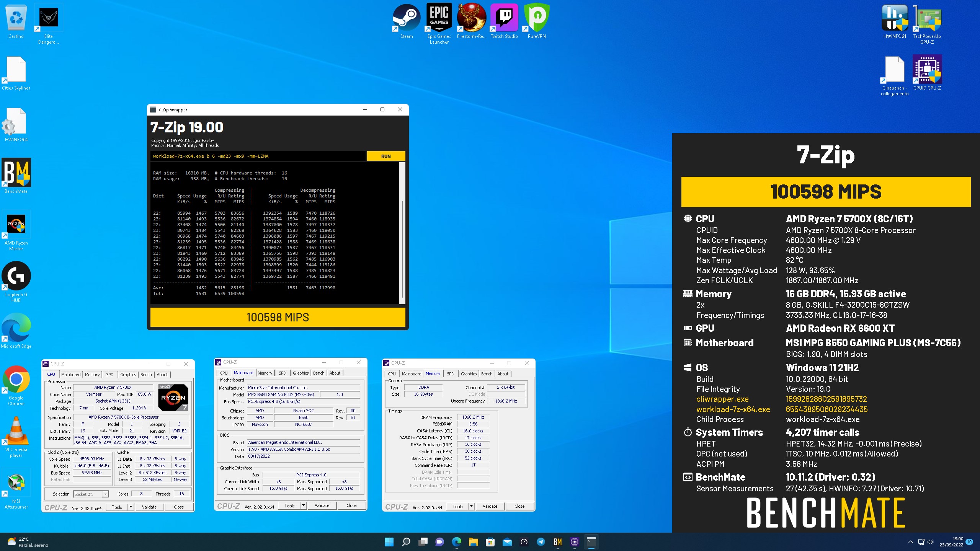
Task: Switch to Mainboard tab in left CPU-Z window
Action: pos(71,375)
